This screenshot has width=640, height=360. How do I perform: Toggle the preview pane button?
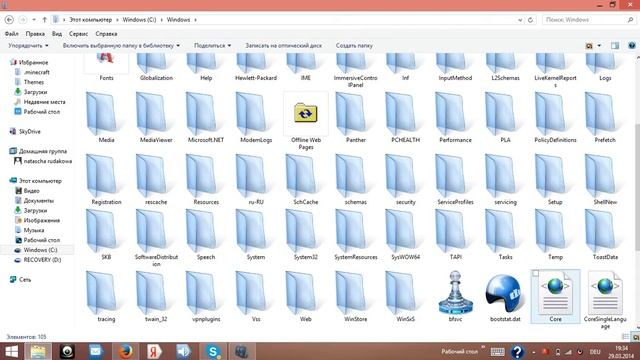(615, 46)
